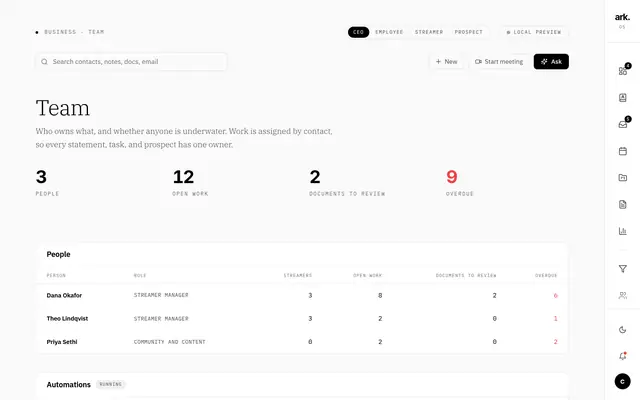Viewport: 640px width, 400px height.
Task: Click the New button
Action: [x=447, y=62]
